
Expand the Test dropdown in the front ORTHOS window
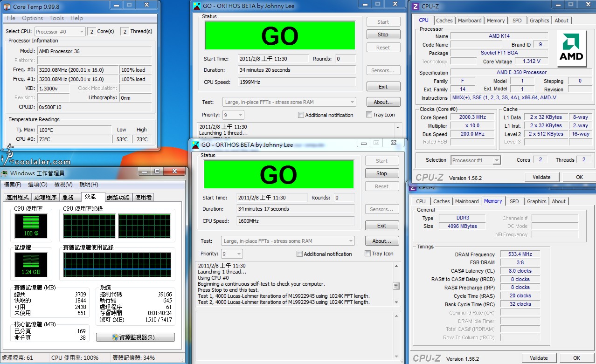coord(288,241)
